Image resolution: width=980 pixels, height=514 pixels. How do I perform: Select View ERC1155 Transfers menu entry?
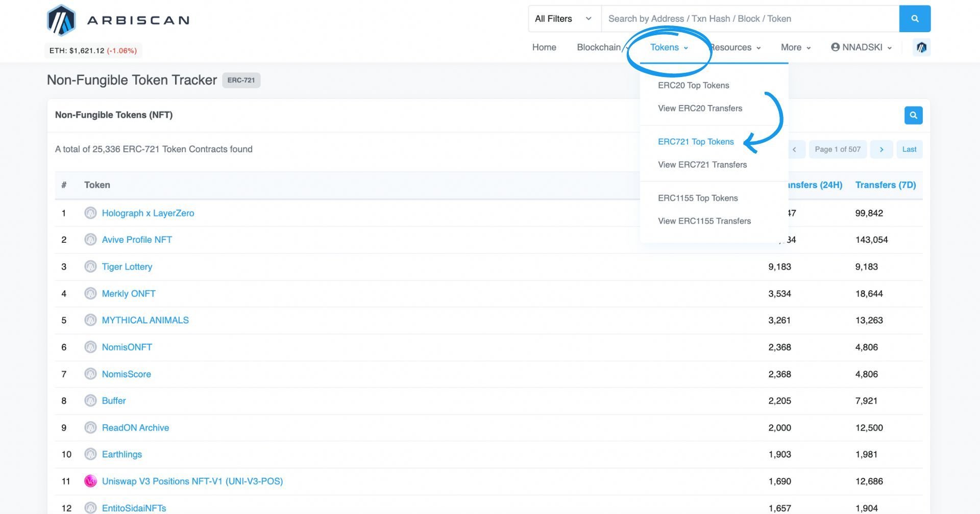704,221
